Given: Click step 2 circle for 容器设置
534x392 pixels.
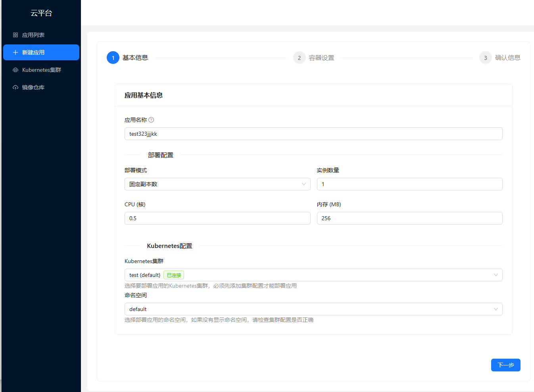Looking at the screenshot, I should [x=300, y=58].
